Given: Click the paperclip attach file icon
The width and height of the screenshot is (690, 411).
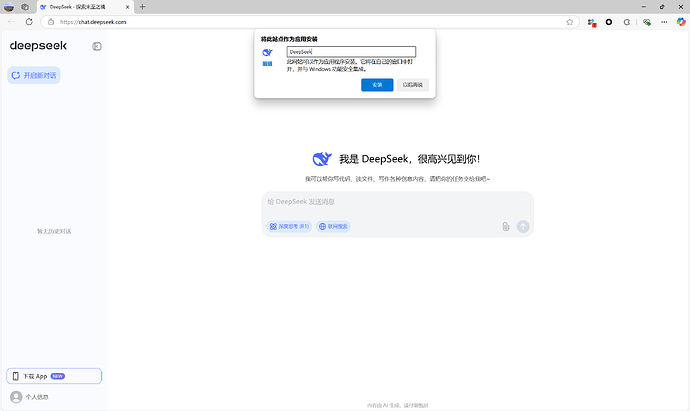Looking at the screenshot, I should (x=506, y=226).
